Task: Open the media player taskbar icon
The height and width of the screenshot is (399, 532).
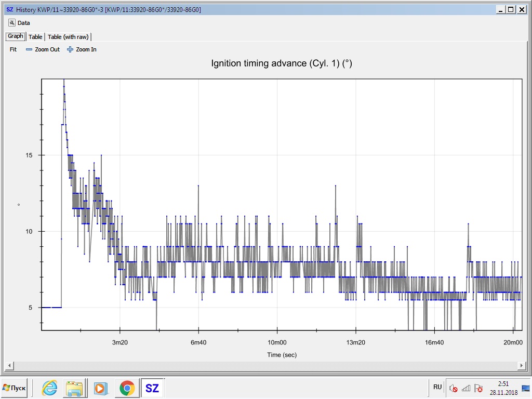Action: click(x=100, y=388)
